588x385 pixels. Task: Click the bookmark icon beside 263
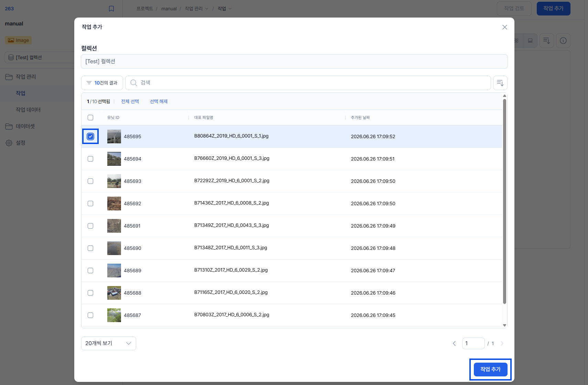(x=111, y=9)
